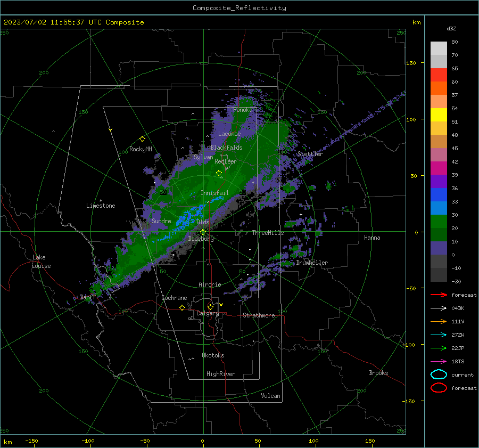Click the Airdrie city label

[210, 284]
